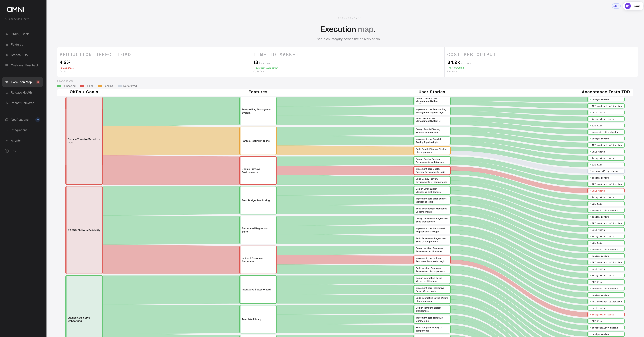The image size is (644, 337).
Task: Click the OKRs / Goals diamond icon
Action: pyautogui.click(x=7, y=34)
